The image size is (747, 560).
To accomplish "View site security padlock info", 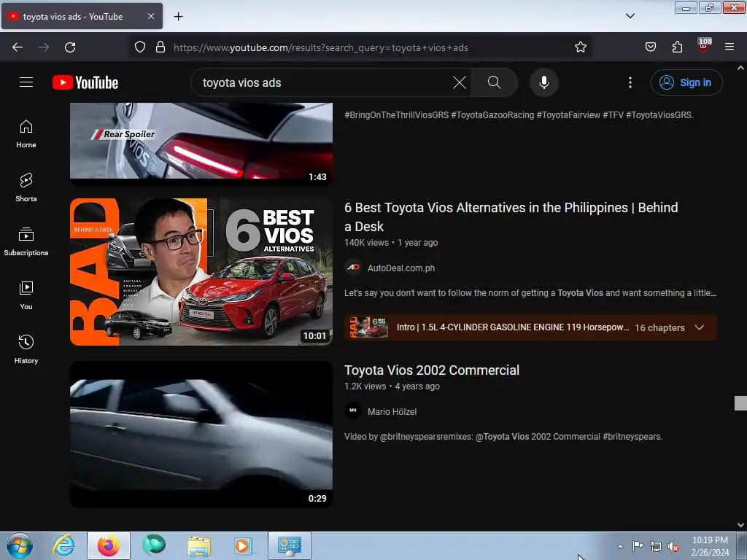I will pyautogui.click(x=160, y=47).
